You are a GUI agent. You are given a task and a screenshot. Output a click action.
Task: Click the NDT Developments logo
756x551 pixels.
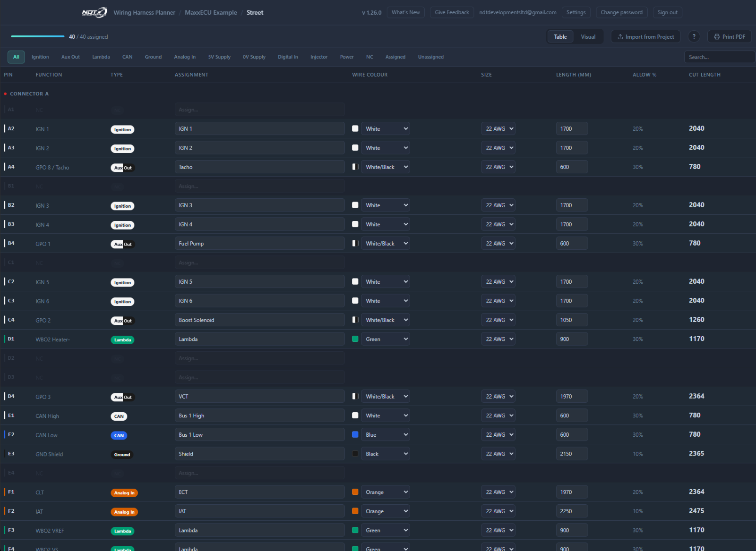tap(94, 12)
